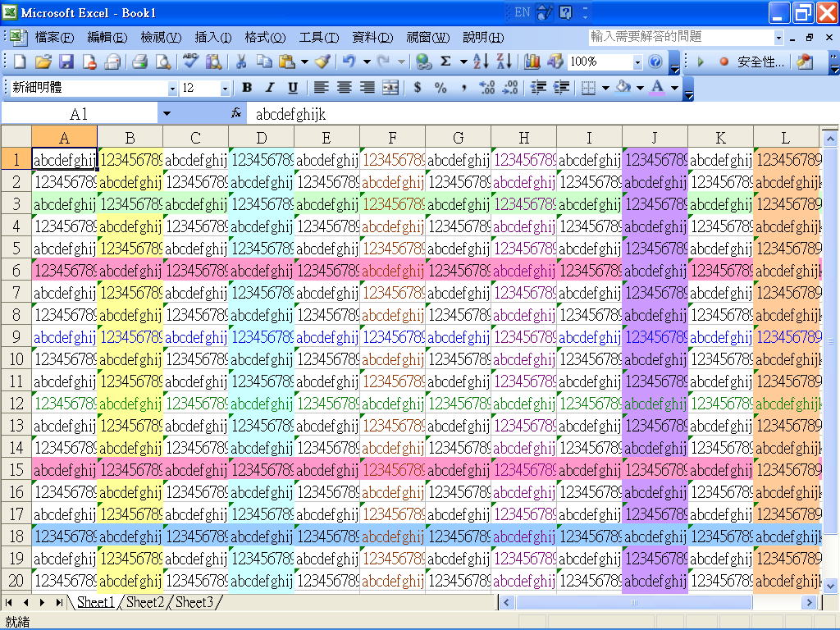The height and width of the screenshot is (630, 840).
Task: Switch to the Sheet2 tab
Action: 145,603
